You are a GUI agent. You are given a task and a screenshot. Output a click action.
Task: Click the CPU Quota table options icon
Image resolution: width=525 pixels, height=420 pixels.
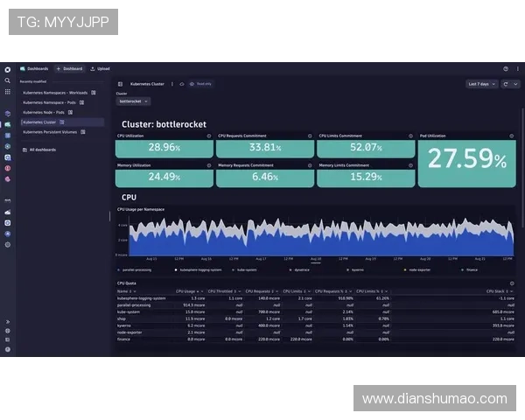(512, 283)
